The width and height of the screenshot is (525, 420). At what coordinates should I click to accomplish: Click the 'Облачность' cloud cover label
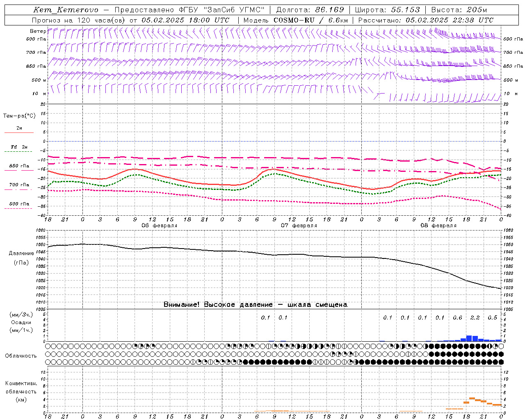[21, 356]
